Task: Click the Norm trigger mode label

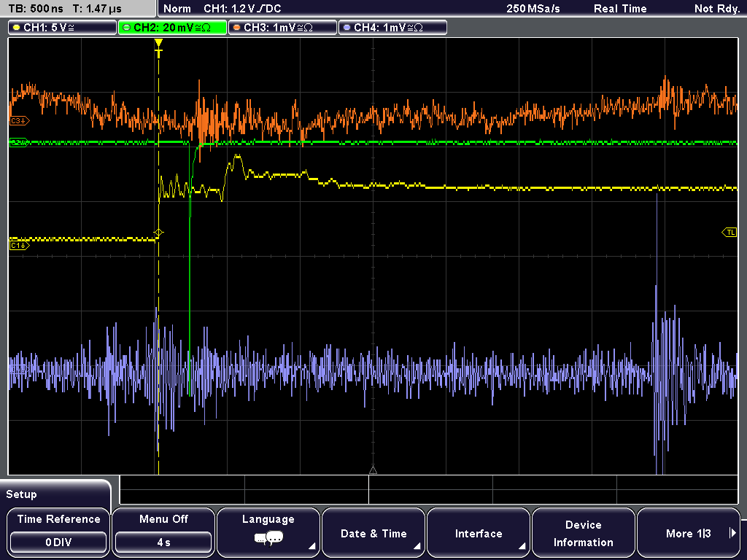Action: coord(177,9)
